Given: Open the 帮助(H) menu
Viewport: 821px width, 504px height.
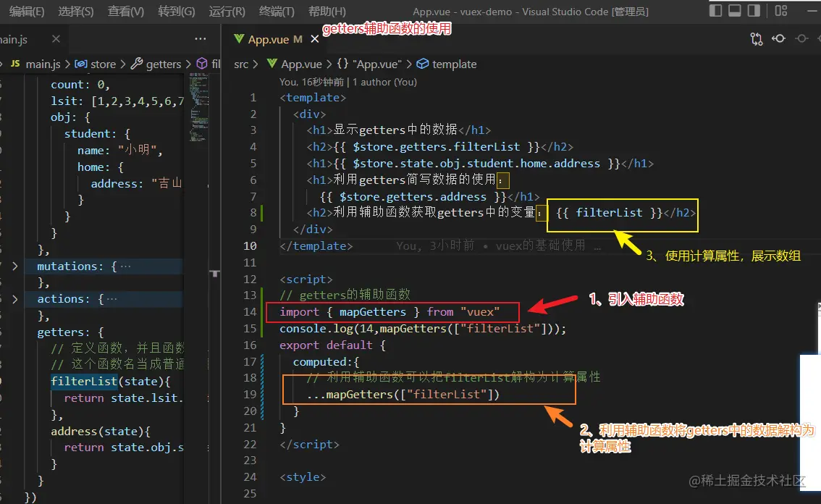Looking at the screenshot, I should tap(327, 12).
